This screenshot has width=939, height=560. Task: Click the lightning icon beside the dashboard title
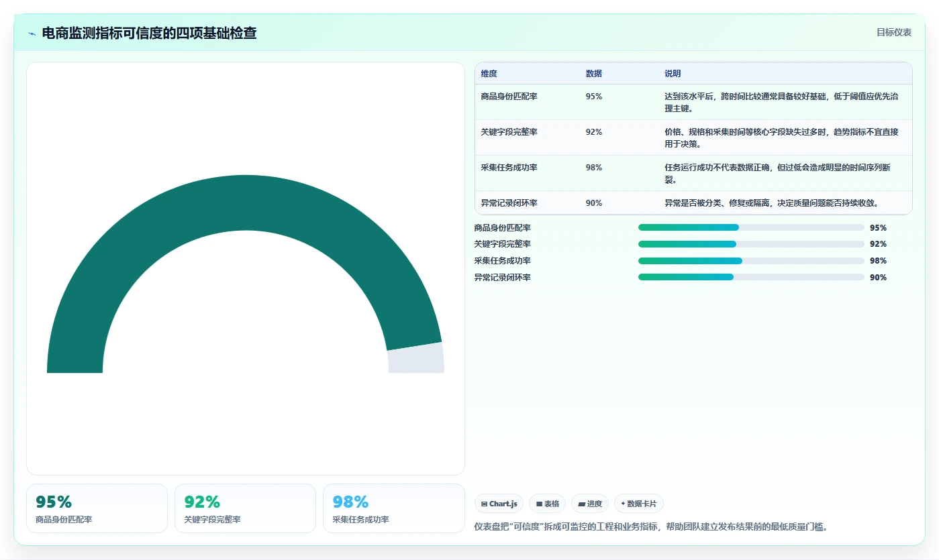point(32,34)
